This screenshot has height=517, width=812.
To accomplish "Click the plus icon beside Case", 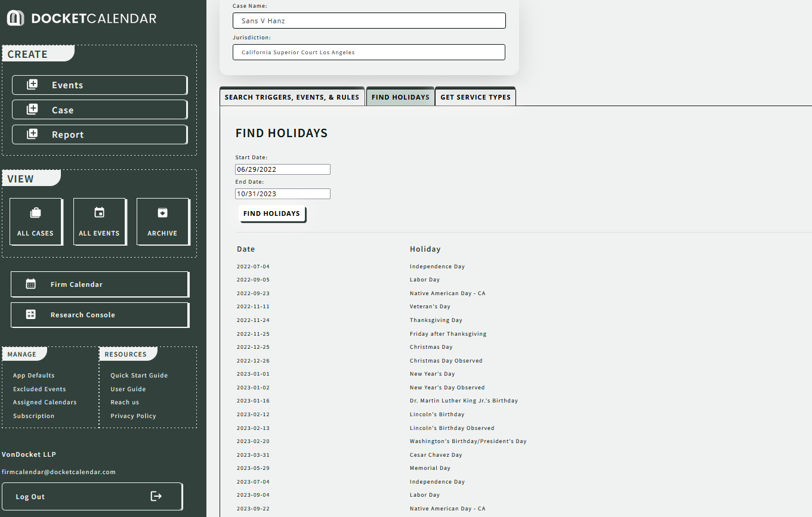I will coord(32,110).
